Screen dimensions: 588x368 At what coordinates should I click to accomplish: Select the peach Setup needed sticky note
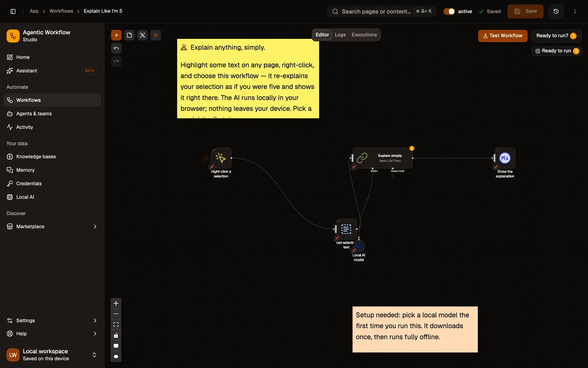[415, 329]
